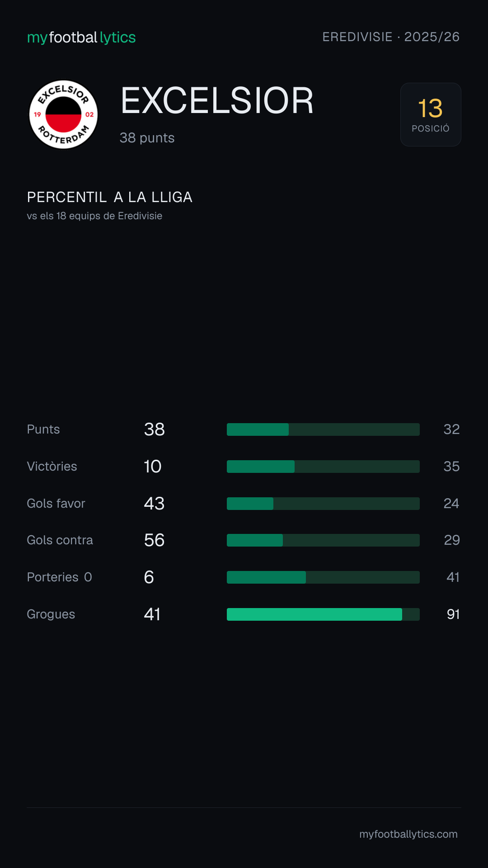Open the myfootballytics.com footer link
This screenshot has width=488, height=868.
[x=408, y=834]
